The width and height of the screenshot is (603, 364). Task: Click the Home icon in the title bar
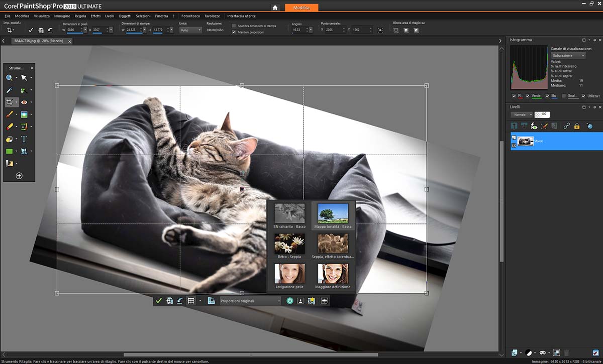coord(274,8)
